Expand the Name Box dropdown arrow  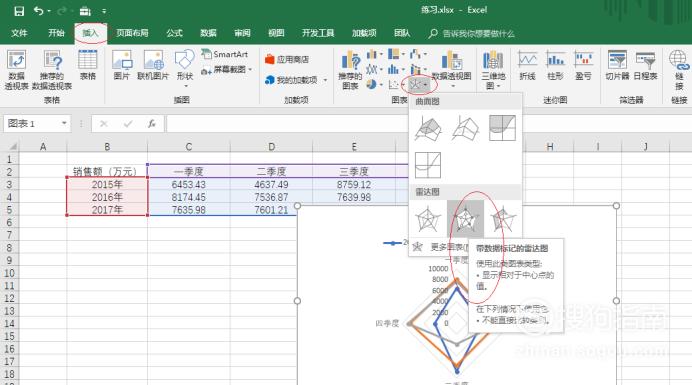tap(64, 124)
